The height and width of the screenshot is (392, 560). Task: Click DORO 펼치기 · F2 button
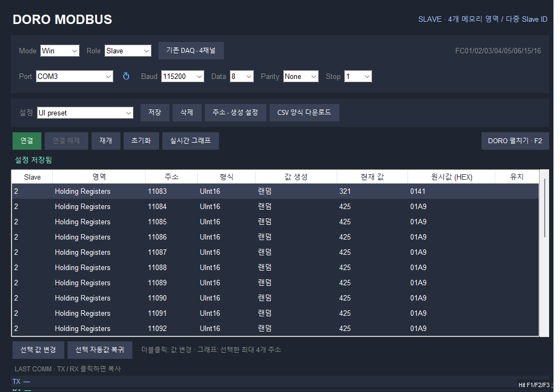pos(515,140)
